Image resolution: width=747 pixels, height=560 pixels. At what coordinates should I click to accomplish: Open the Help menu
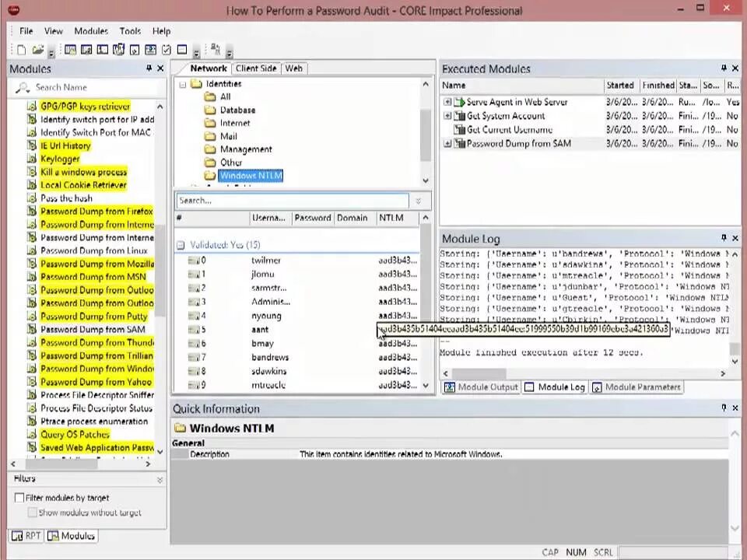pos(162,31)
